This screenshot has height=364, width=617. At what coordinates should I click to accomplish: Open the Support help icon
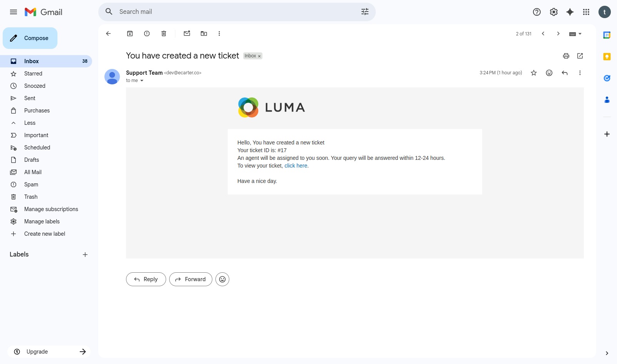pyautogui.click(x=537, y=12)
